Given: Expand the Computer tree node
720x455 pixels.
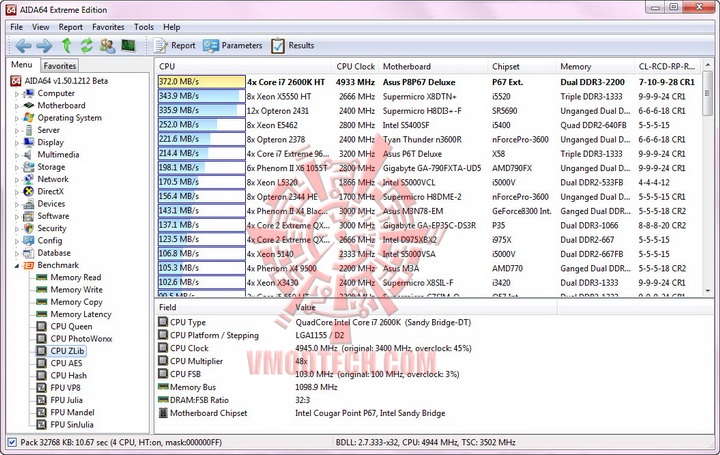Looking at the screenshot, I should (17, 94).
